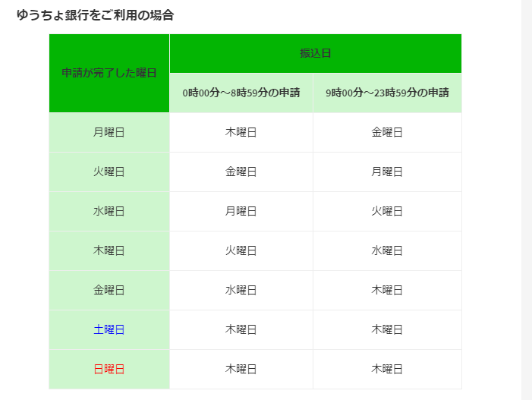Click the 水曜日 row label in first column
The height and width of the screenshot is (400, 532).
click(109, 211)
